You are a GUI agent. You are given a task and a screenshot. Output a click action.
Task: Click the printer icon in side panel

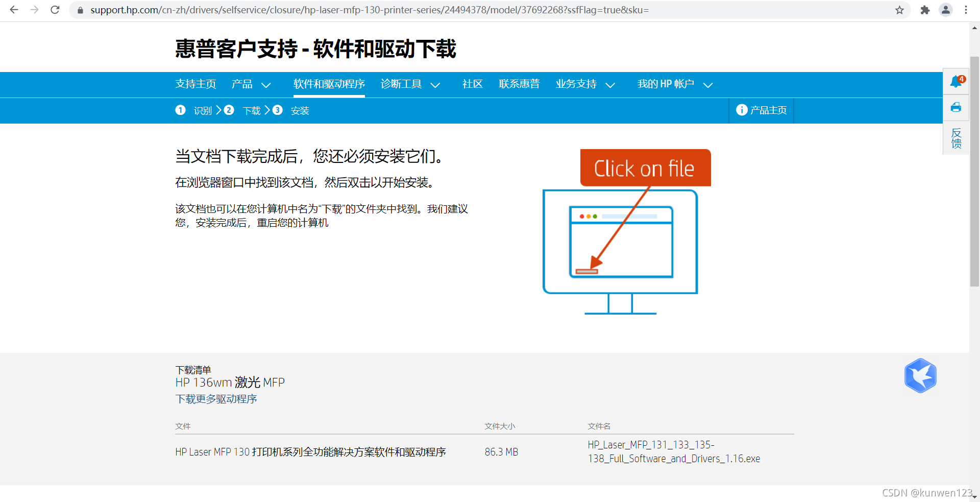[x=956, y=107]
